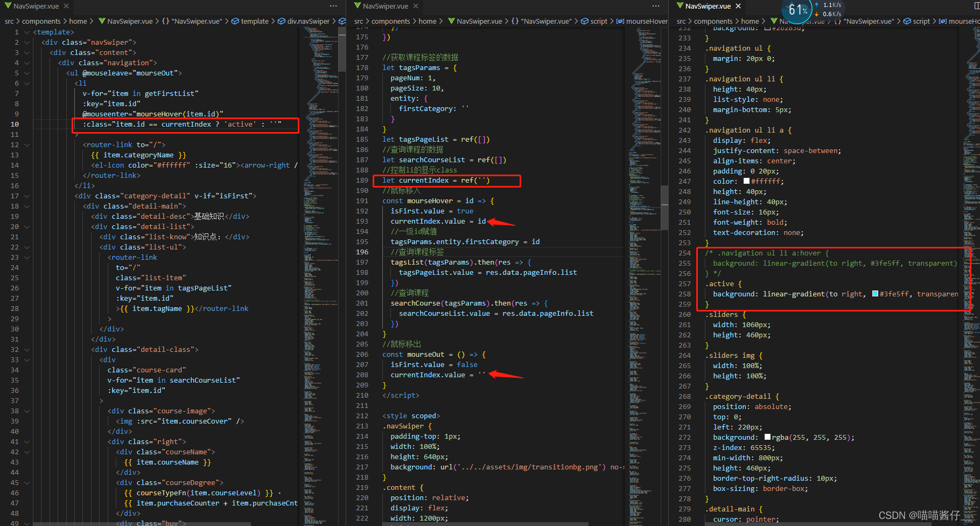Click the 'const mourseOut = () => {' line

[x=434, y=355]
